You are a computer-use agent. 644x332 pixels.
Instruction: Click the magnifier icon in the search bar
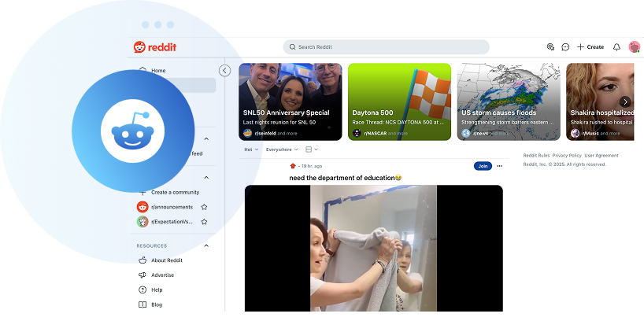(x=292, y=46)
